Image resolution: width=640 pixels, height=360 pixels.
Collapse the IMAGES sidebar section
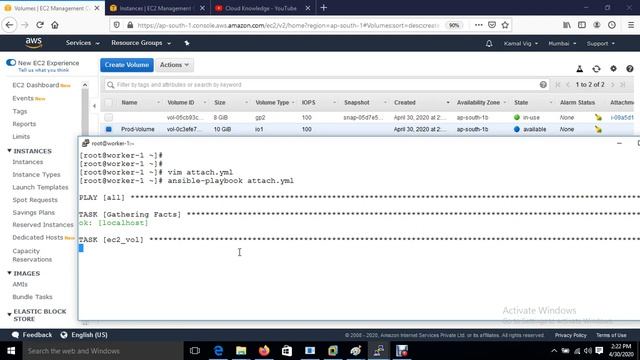pos(9,273)
